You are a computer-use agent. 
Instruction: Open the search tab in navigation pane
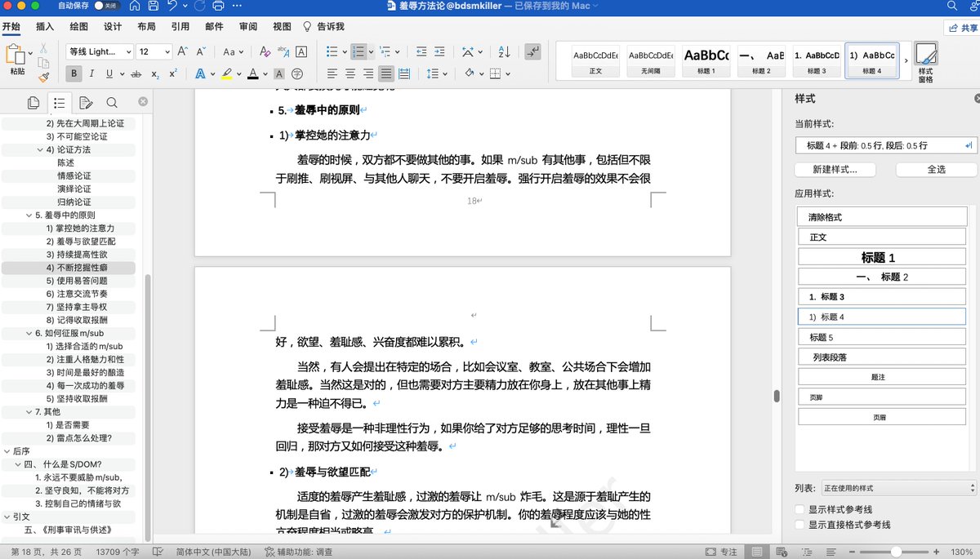click(112, 103)
